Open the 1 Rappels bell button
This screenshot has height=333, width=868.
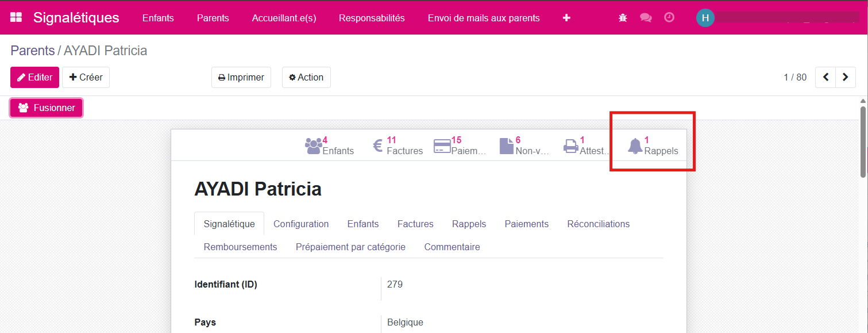[x=653, y=146]
